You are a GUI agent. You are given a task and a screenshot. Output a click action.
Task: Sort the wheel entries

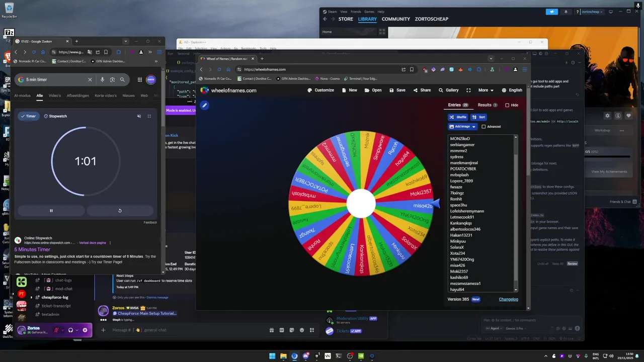click(x=478, y=117)
